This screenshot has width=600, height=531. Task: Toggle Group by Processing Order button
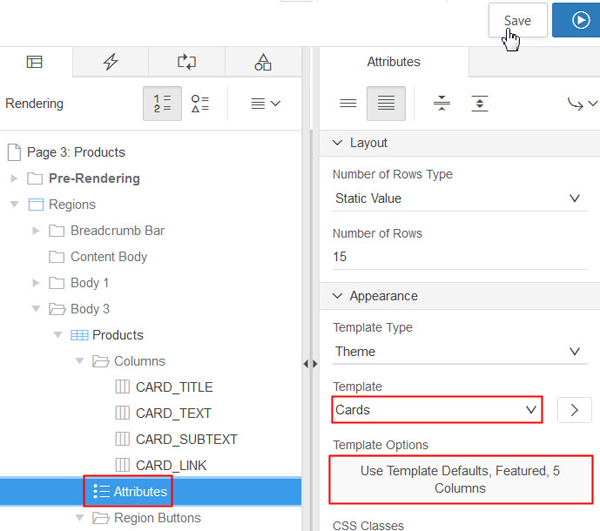coord(162,103)
